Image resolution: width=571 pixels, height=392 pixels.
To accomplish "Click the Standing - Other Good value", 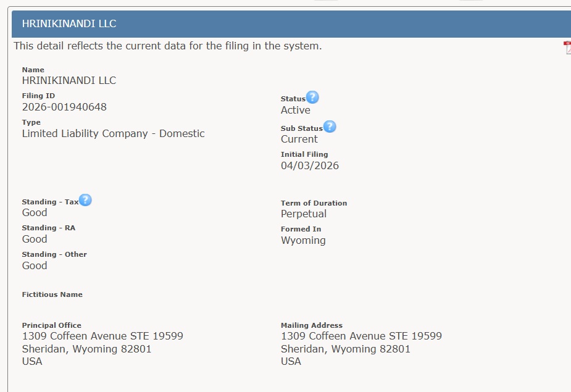I will 35,265.
